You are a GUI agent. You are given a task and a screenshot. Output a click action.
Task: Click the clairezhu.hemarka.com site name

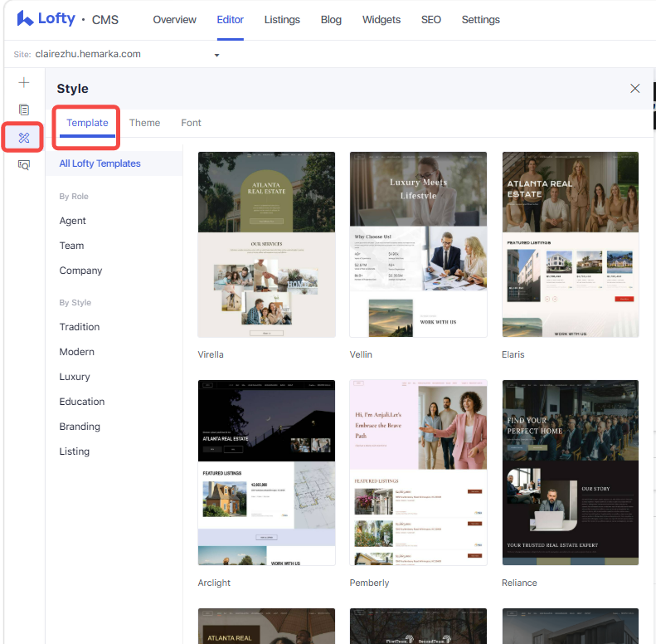(x=88, y=54)
